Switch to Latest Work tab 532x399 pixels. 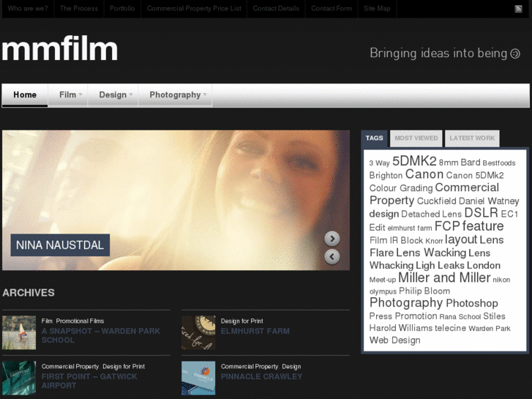point(472,138)
